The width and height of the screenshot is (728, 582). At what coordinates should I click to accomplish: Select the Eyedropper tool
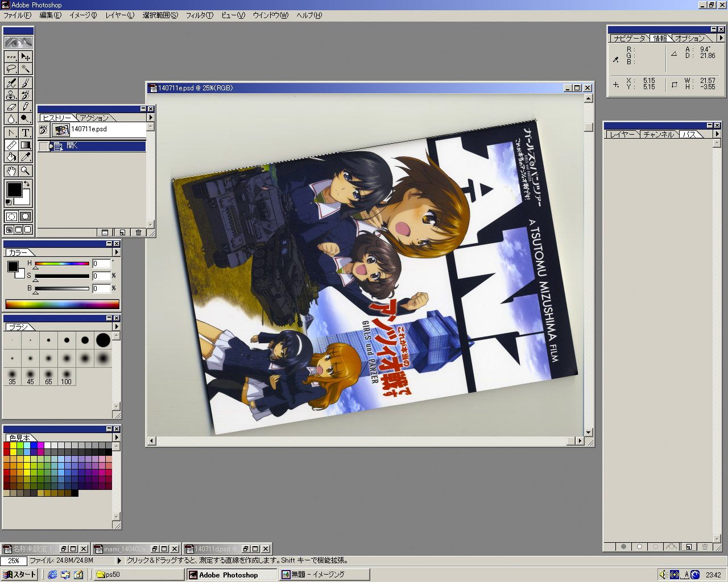pyautogui.click(x=26, y=157)
